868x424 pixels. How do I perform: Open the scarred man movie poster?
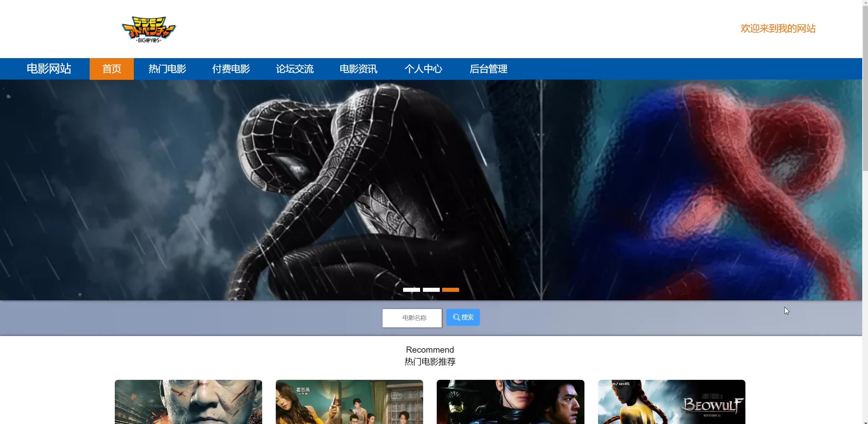pos(188,402)
